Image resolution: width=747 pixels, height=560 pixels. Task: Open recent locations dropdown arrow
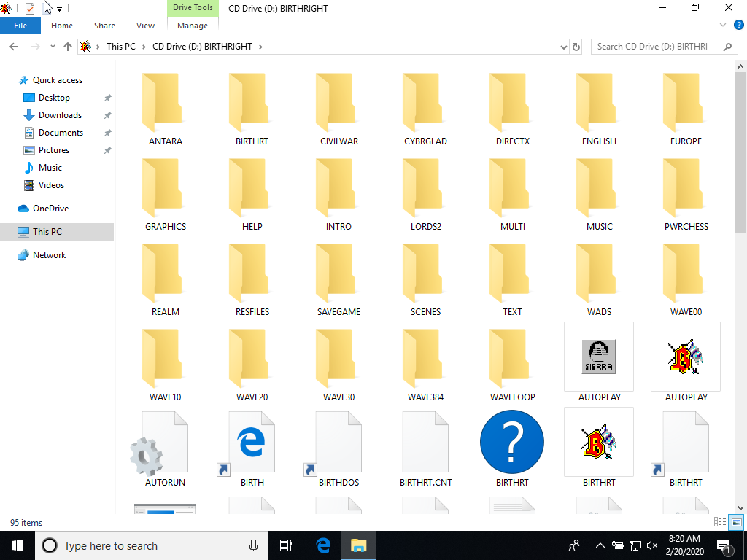(53, 46)
